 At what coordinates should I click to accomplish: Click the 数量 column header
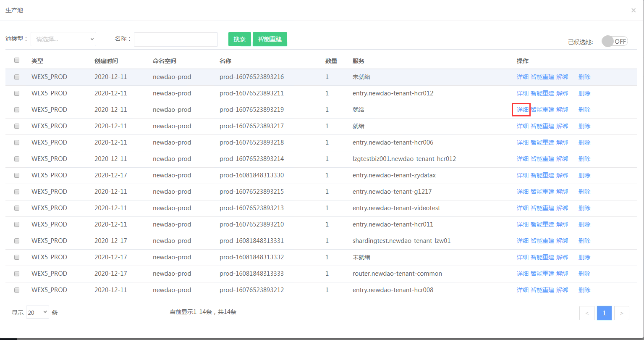331,61
